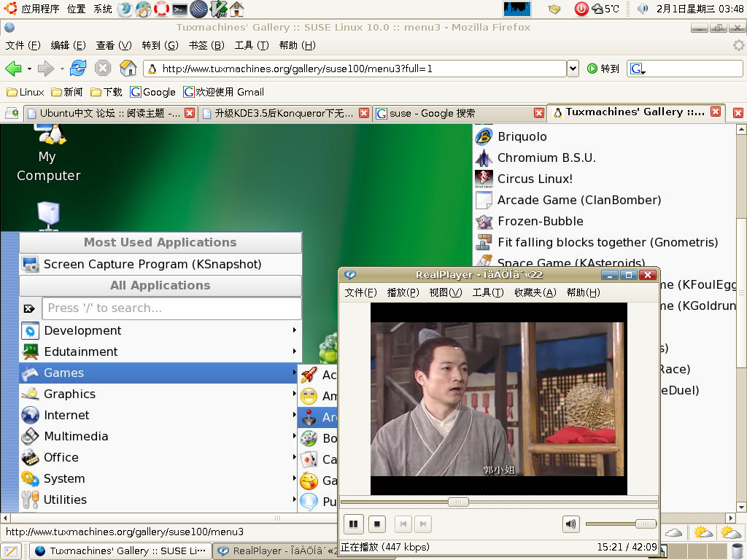The width and height of the screenshot is (747, 560).
Task: Close the suse - Google 搜索 tab
Action: tap(539, 113)
